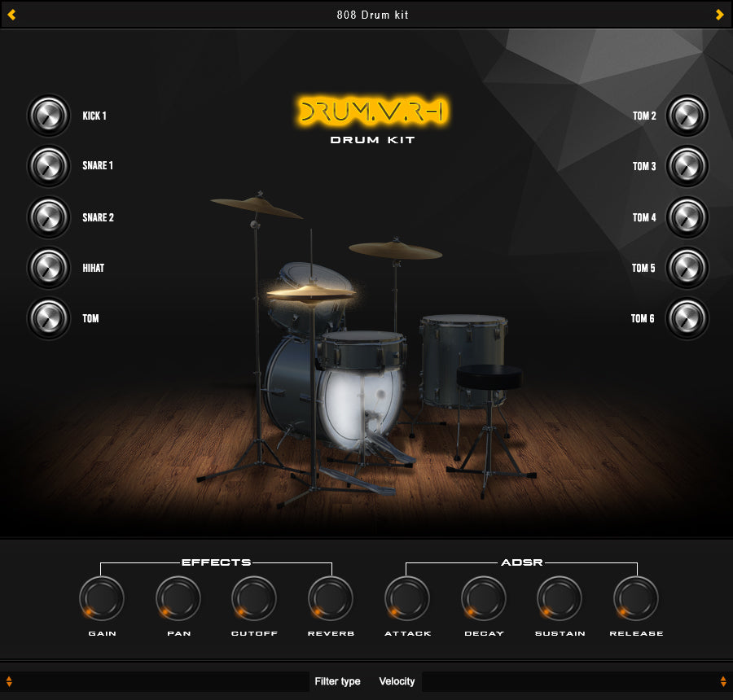Click the TOM 2 label
The height and width of the screenshot is (700, 733).
645,116
